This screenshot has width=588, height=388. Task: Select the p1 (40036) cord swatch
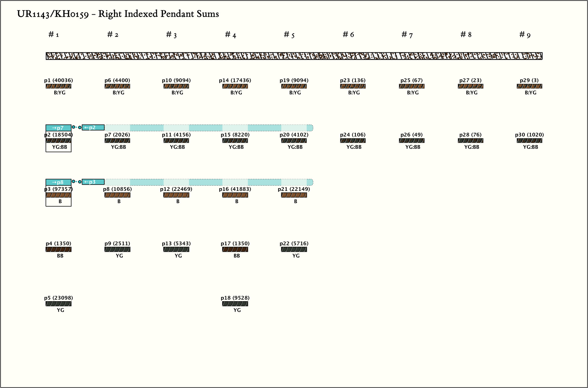[x=58, y=86]
